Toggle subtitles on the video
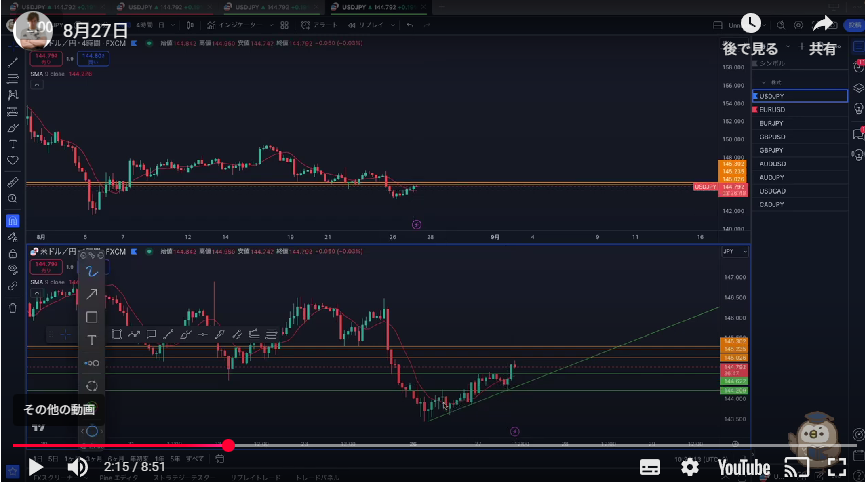 pos(650,467)
